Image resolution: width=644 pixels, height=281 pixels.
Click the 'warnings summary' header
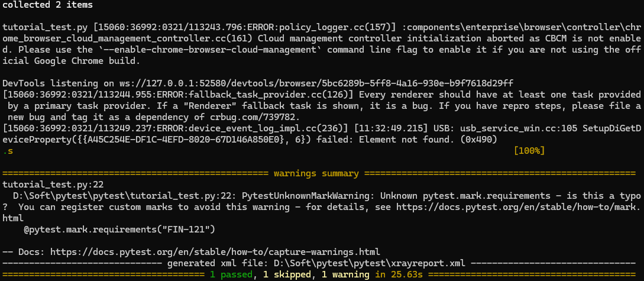316,173
